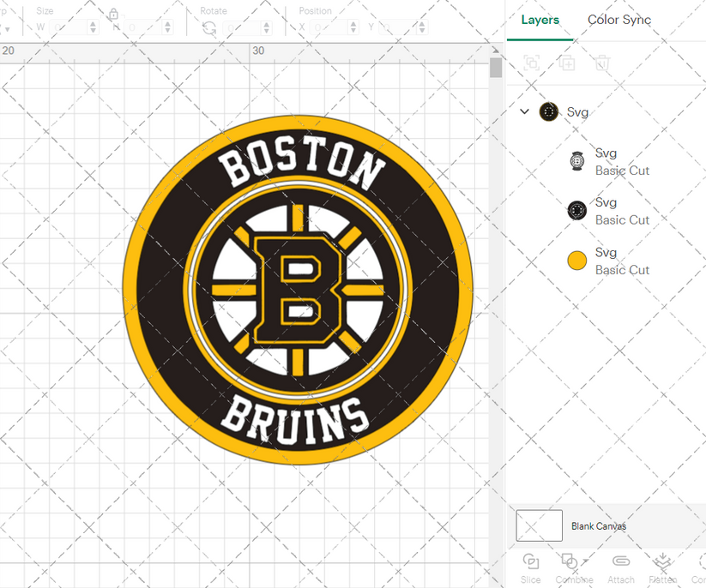Click the Blank Canvas label
The height and width of the screenshot is (588, 706).
tap(598, 525)
